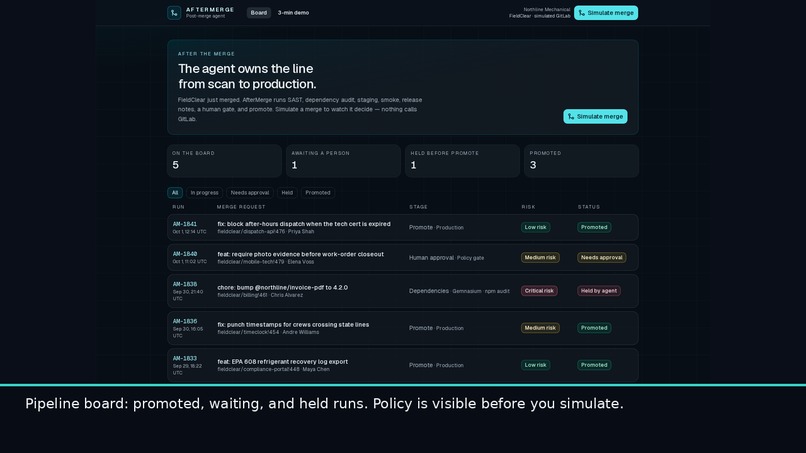The width and height of the screenshot is (806, 453).
Task: Show only Held runs
Action: [287, 193]
